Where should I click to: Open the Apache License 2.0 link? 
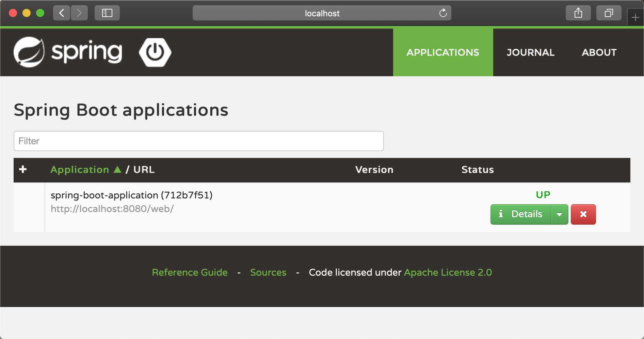click(448, 272)
